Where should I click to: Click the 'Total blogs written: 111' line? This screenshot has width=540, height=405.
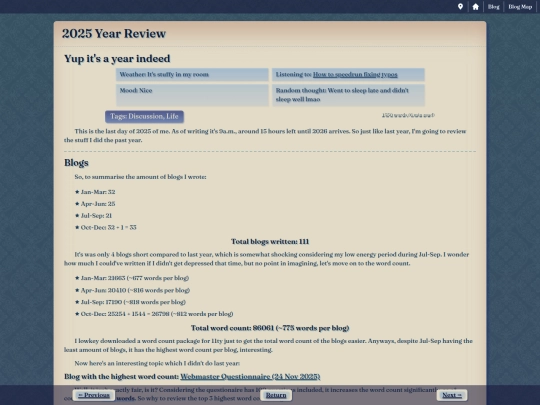[x=270, y=241]
